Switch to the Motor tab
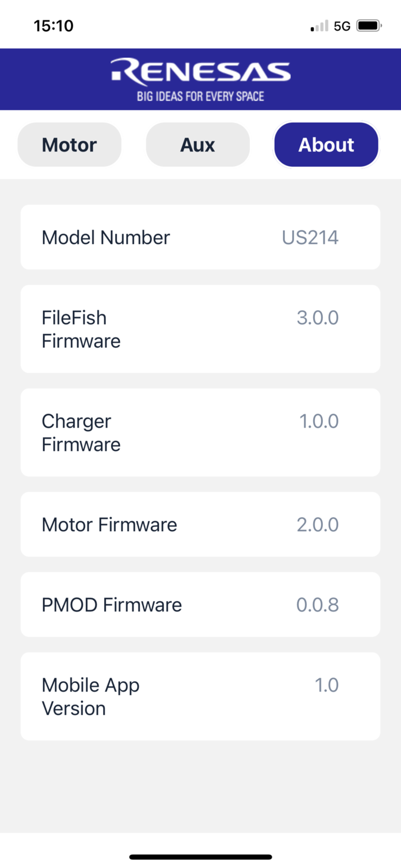This screenshot has height=868, width=401. tap(69, 145)
